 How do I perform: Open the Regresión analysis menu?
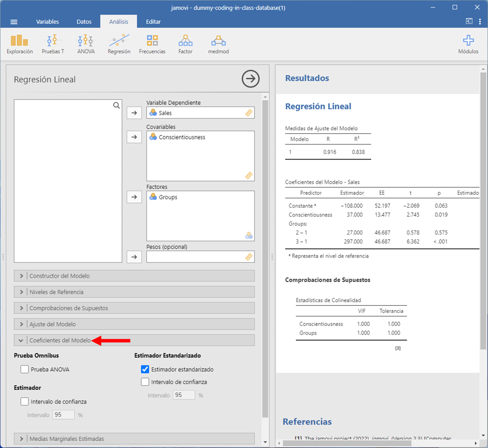(x=119, y=44)
